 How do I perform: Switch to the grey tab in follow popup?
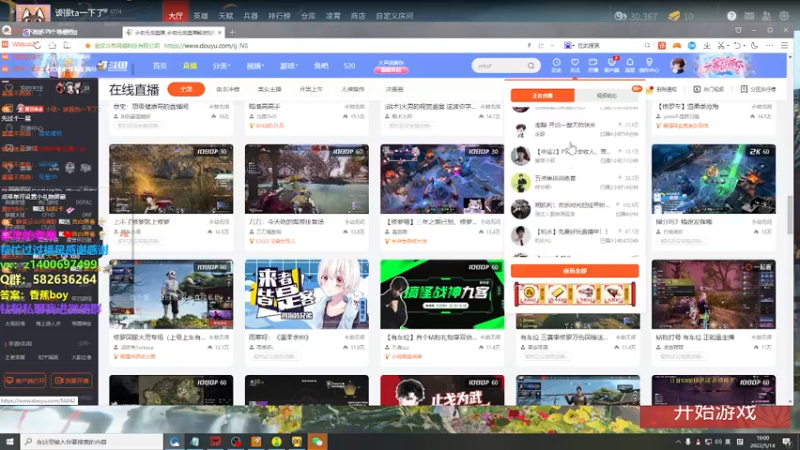pyautogui.click(x=607, y=95)
